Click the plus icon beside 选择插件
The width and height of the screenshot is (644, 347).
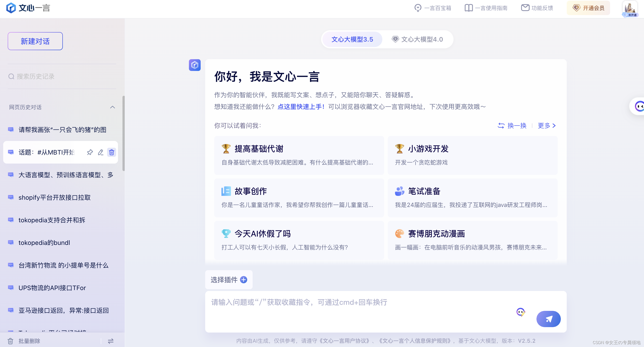(x=244, y=279)
